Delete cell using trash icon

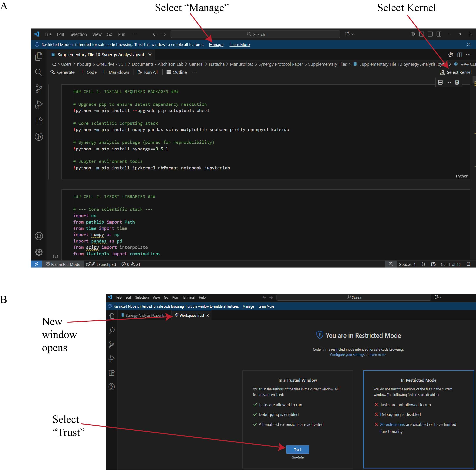coord(457,82)
